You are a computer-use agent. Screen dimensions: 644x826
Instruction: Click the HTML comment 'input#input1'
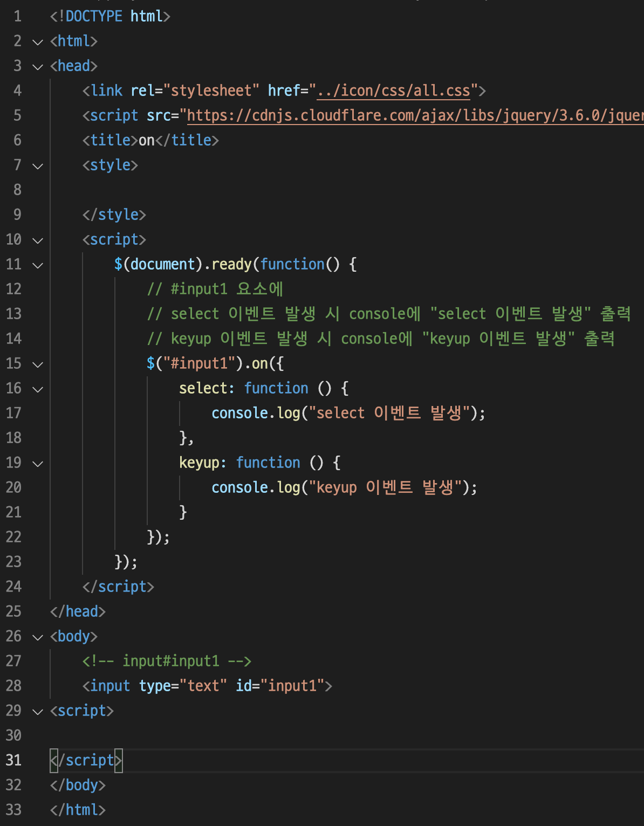point(167,661)
